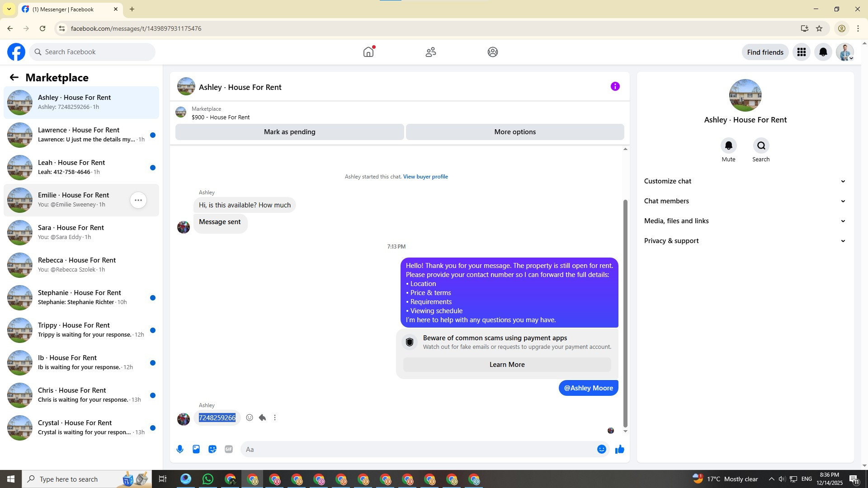Mute the Ashley conversation
This screenshot has width=868, height=488.
(x=728, y=146)
